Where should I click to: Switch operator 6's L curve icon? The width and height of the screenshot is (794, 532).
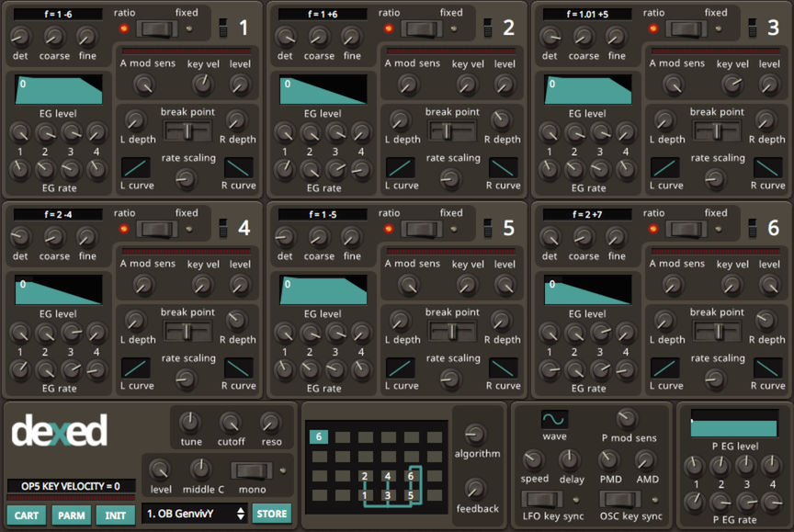[664, 368]
